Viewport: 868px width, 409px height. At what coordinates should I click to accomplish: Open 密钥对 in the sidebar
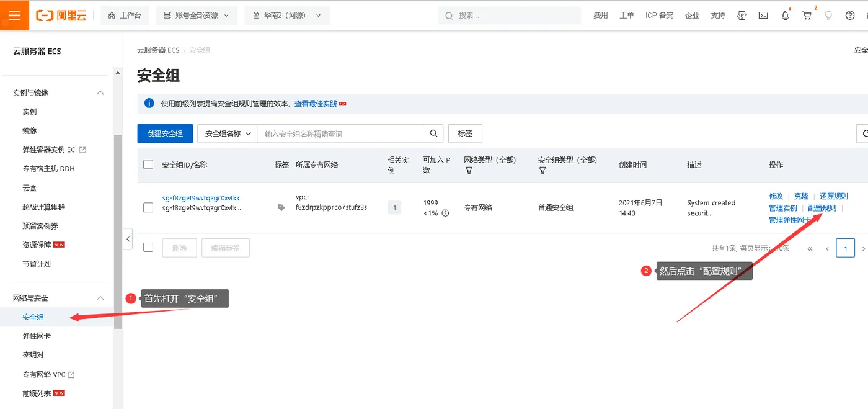pyautogui.click(x=33, y=355)
